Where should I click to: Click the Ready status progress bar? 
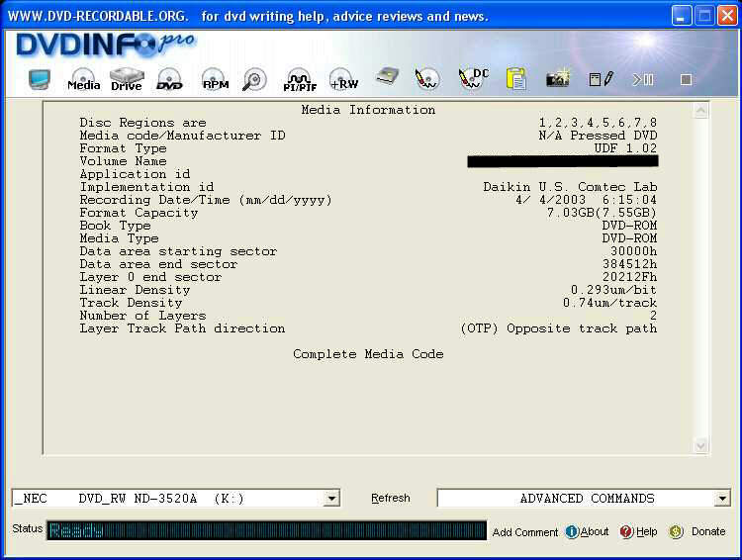[x=266, y=530]
